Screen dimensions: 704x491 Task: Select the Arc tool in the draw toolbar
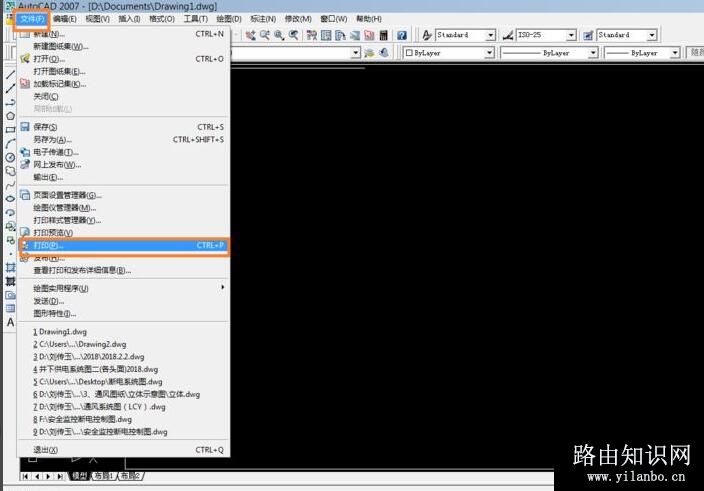(x=10, y=144)
